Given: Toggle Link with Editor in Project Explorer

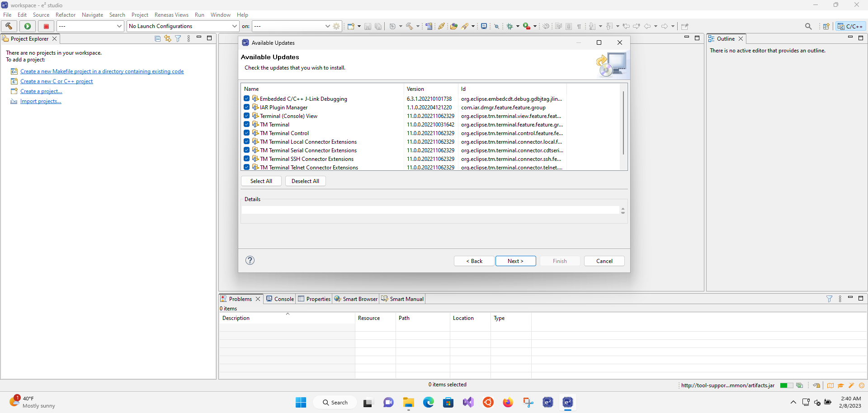Looking at the screenshot, I should click(x=168, y=39).
